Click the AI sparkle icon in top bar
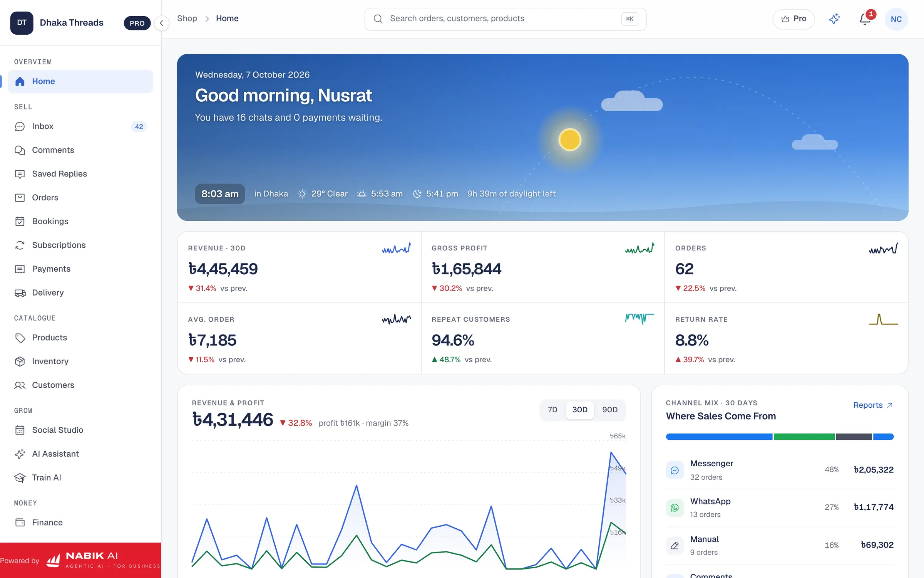924x578 pixels. 834,19
